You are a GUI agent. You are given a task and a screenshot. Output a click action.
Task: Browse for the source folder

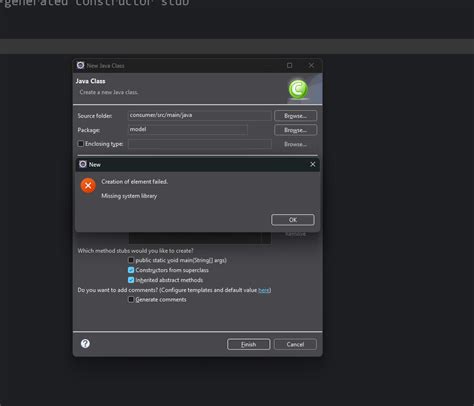295,116
